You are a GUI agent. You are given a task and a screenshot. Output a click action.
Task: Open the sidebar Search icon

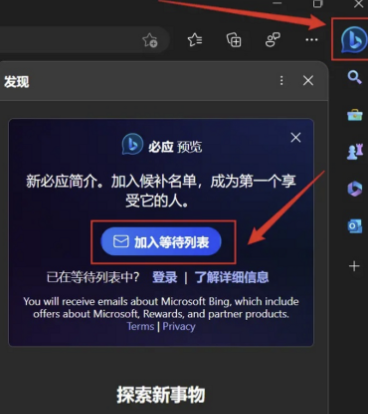354,77
